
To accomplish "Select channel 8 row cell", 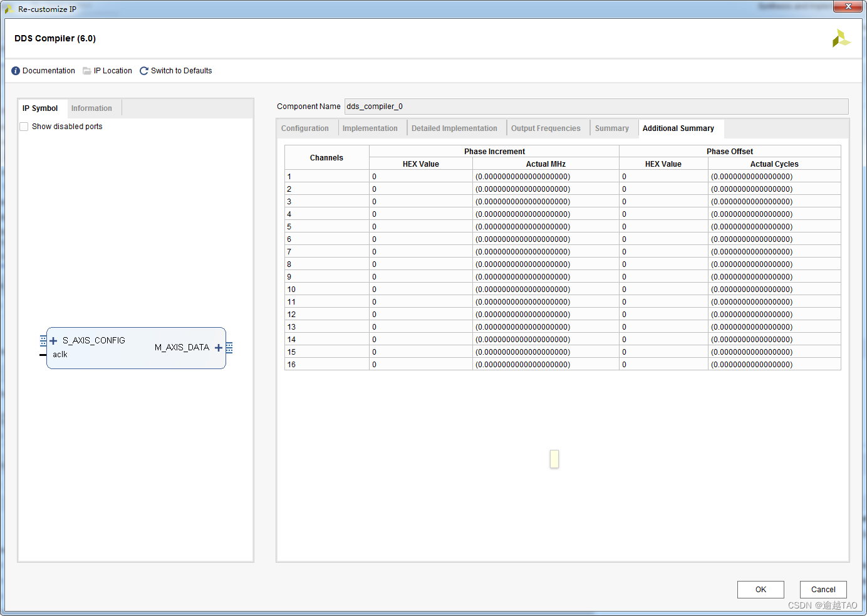I will point(327,264).
